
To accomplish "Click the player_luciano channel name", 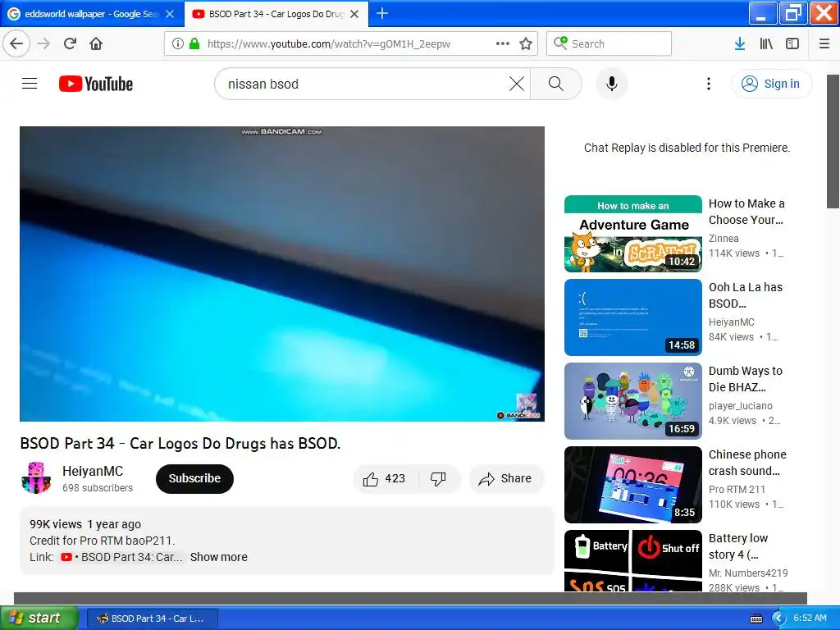I will pyautogui.click(x=741, y=405).
